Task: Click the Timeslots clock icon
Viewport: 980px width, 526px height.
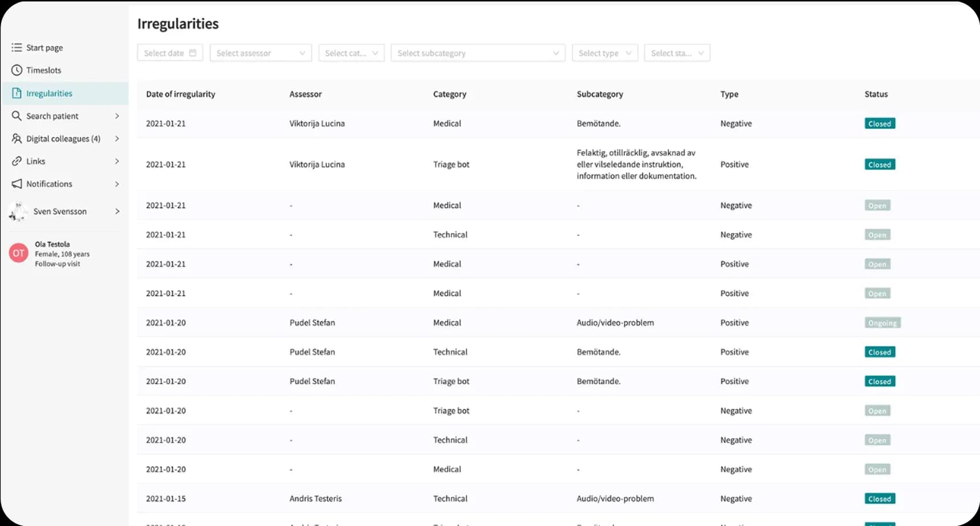Action: click(17, 70)
